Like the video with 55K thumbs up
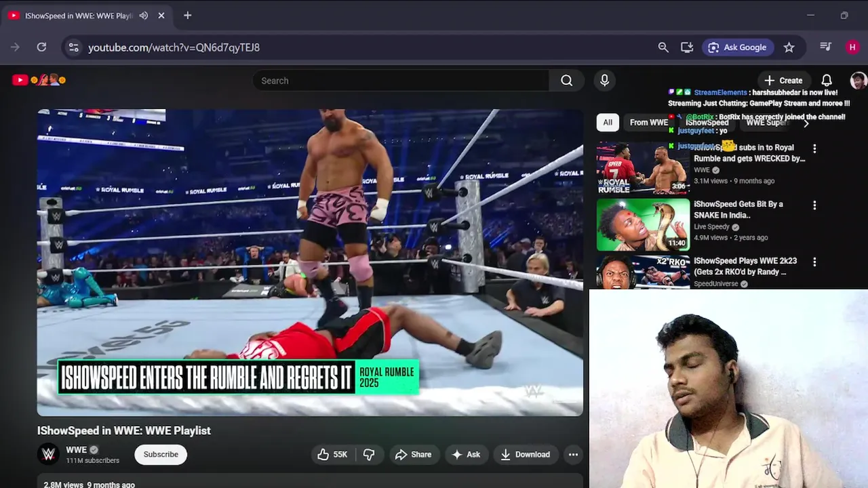This screenshot has width=868, height=488. click(x=332, y=454)
